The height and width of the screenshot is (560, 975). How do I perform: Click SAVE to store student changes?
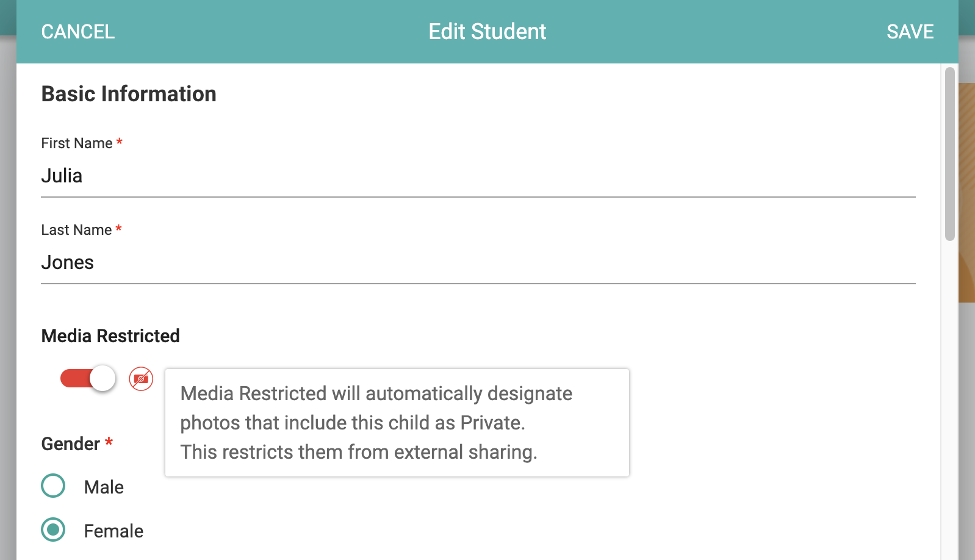coord(910,32)
